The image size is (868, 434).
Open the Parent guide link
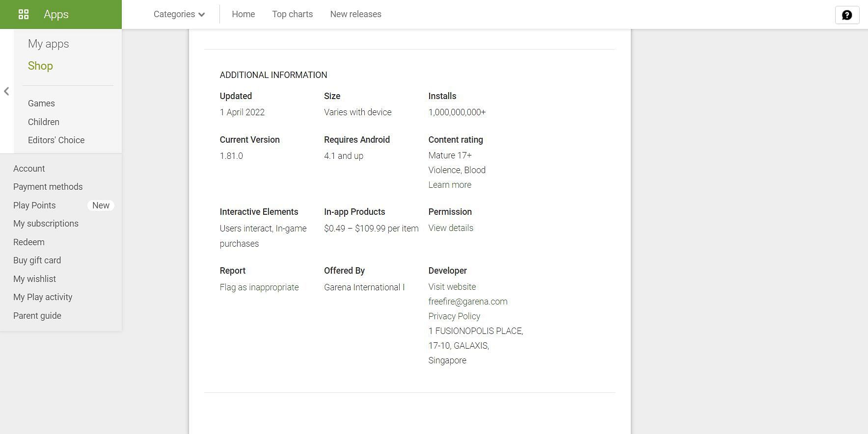37,316
